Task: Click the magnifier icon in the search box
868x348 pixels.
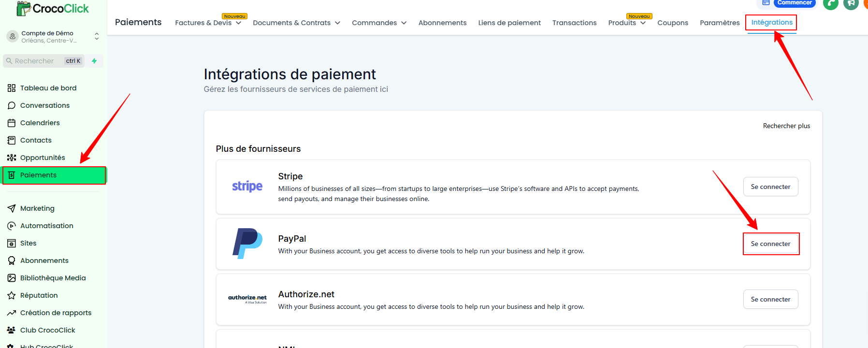Action: (9, 61)
